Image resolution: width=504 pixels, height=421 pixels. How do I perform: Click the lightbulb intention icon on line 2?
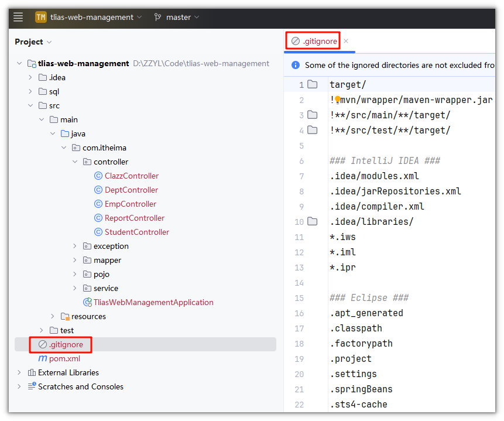point(338,100)
